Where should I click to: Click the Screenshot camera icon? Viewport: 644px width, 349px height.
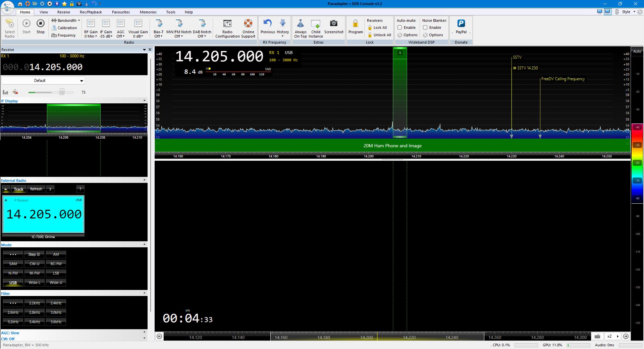(x=333, y=24)
